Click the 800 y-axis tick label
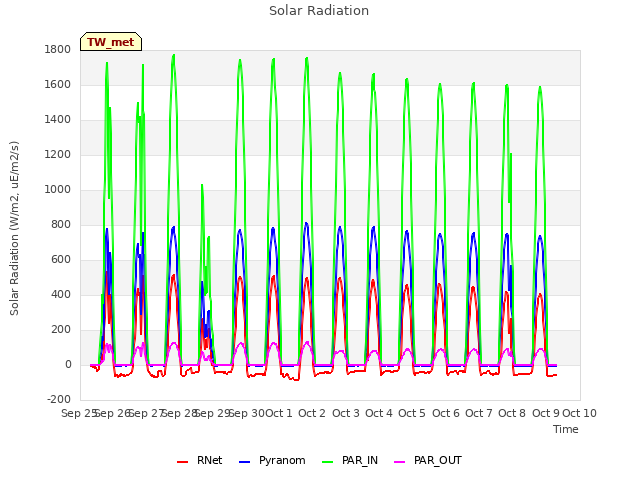The image size is (640, 480). click(61, 224)
